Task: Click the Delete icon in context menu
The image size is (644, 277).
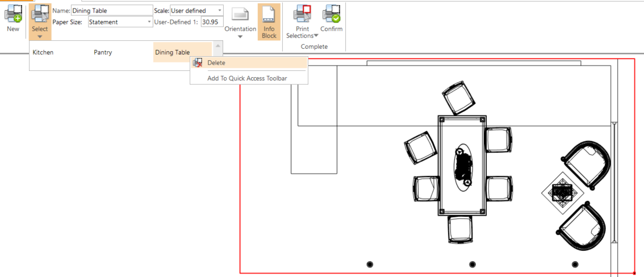Action: (x=198, y=63)
